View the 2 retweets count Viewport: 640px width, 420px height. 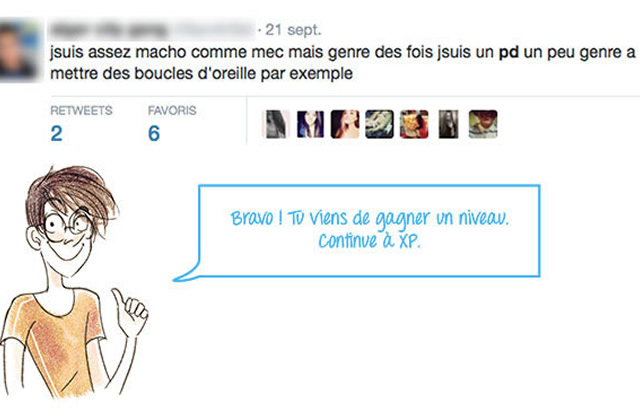point(56,134)
